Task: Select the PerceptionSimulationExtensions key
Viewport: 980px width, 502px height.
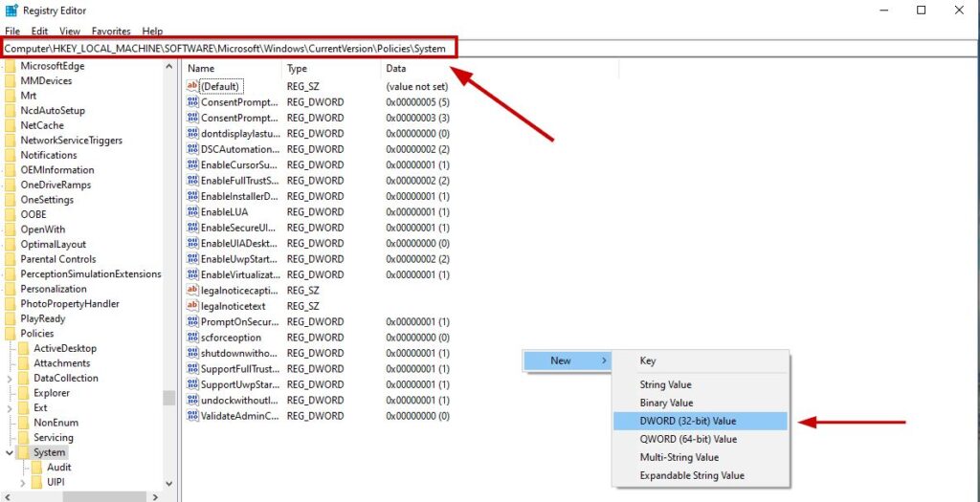Action: point(91,274)
